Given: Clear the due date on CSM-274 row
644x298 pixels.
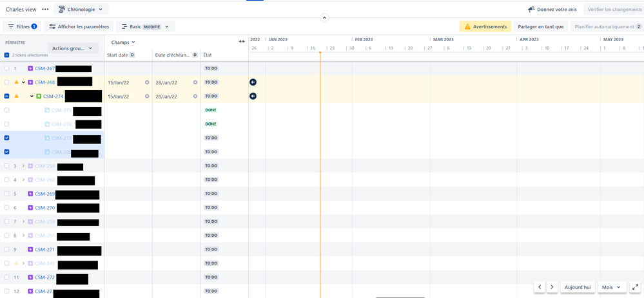Looking at the screenshot, I should (x=195, y=97).
